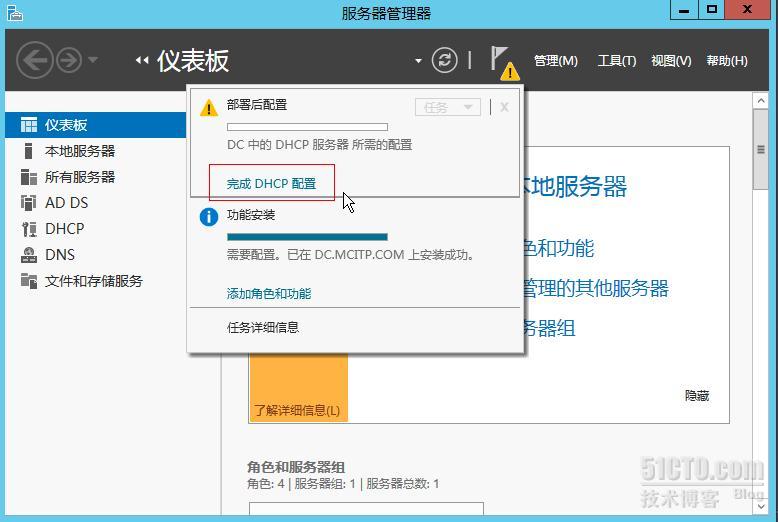Viewport: 778px width, 522px height.
Task: Open the 任务 dropdown in notification
Action: coord(448,107)
